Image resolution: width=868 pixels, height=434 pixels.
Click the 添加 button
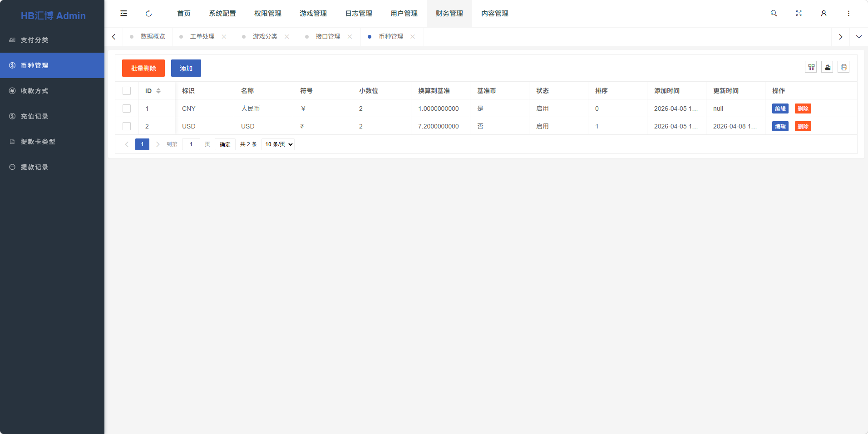[186, 68]
